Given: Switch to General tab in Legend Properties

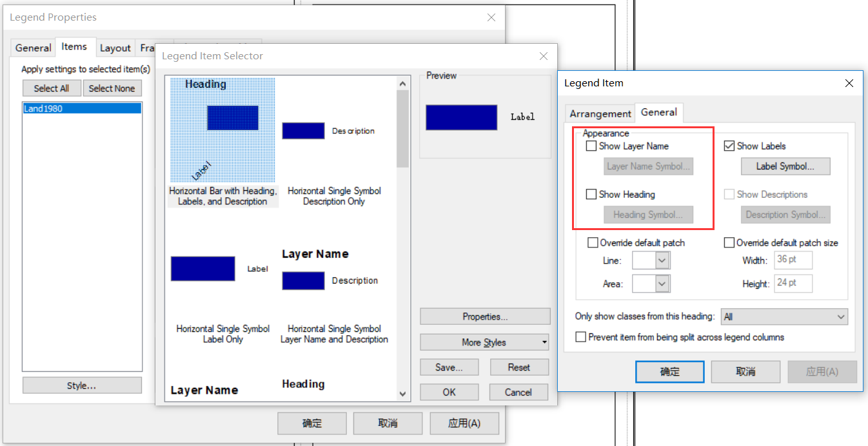Looking at the screenshot, I should [x=33, y=48].
